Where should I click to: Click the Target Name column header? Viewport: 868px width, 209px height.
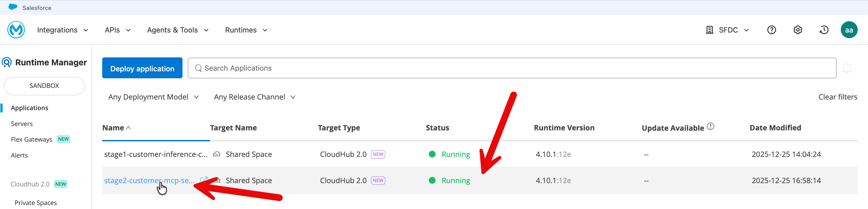[233, 128]
